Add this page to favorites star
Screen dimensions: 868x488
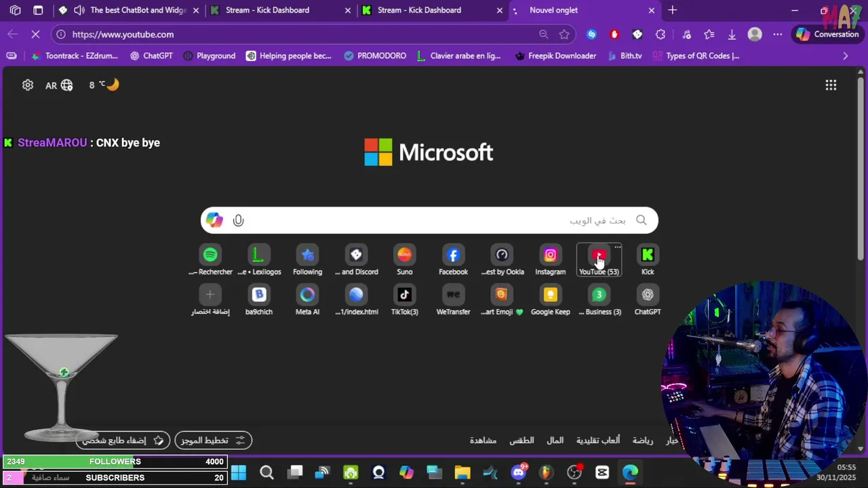[x=564, y=34]
